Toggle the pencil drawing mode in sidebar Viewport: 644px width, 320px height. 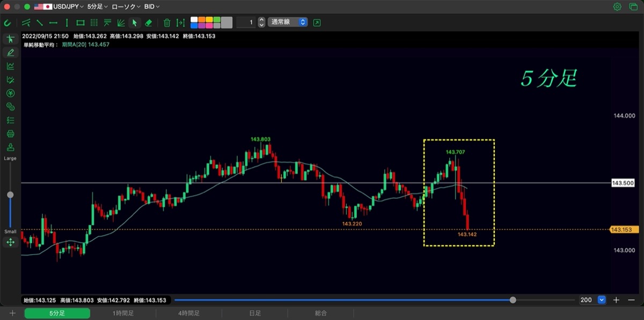10,53
